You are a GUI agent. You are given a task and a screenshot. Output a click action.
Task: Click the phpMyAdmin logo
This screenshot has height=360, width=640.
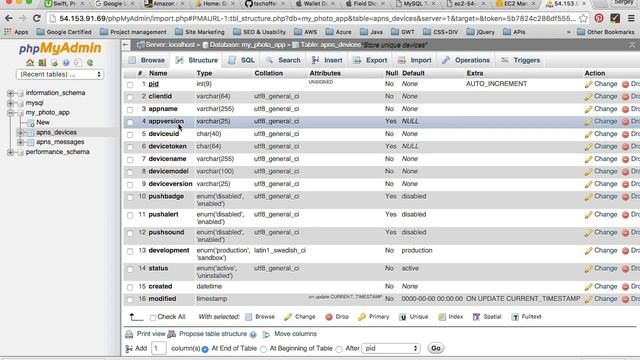point(60,48)
